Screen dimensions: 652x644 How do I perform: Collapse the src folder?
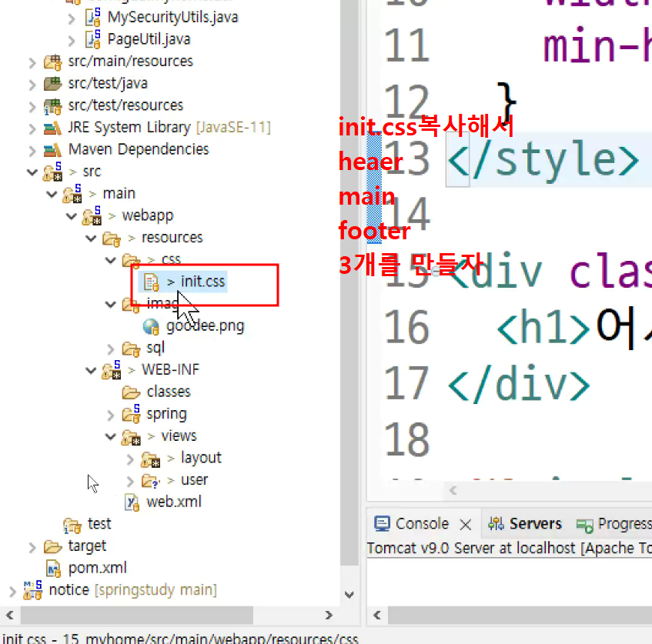click(x=32, y=172)
